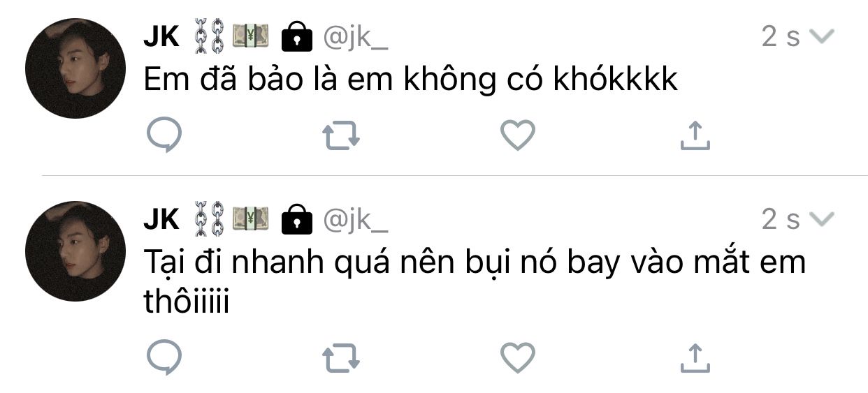The image size is (868, 393).
Task: Open the JK display name in second tweet
Action: point(161,220)
